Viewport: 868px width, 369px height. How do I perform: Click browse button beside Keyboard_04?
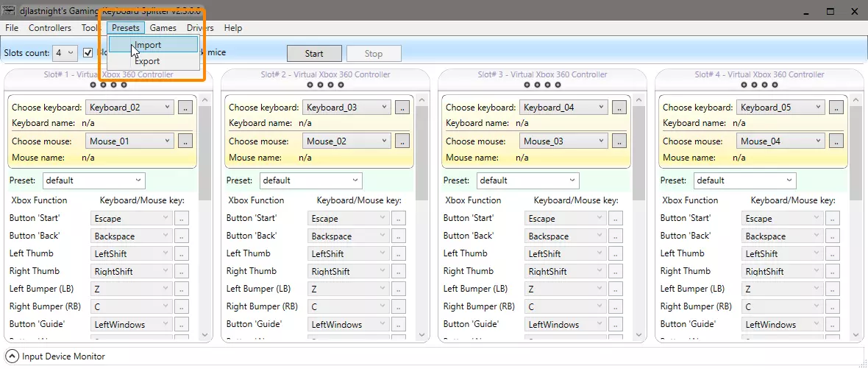[619, 108]
